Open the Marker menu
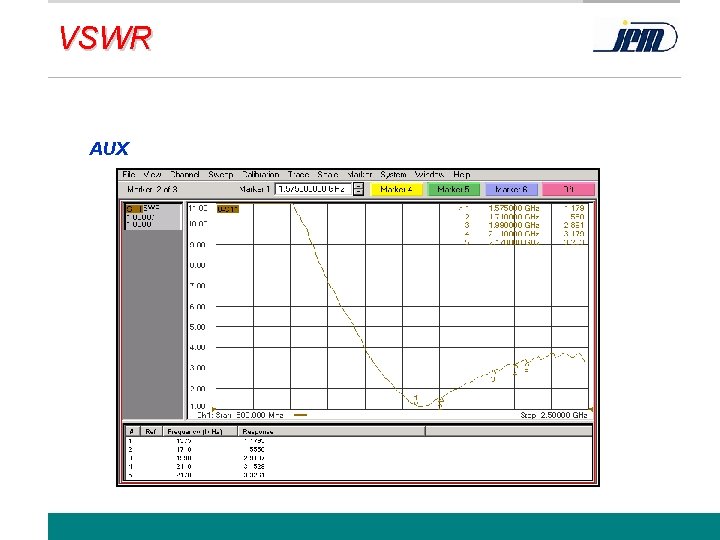 pyautogui.click(x=360, y=174)
